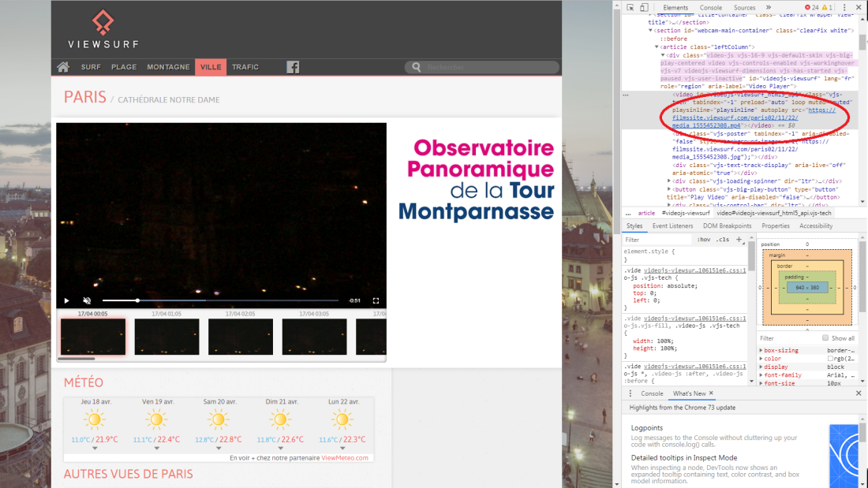Select the VILLE menu item
868x488 pixels.
211,67
